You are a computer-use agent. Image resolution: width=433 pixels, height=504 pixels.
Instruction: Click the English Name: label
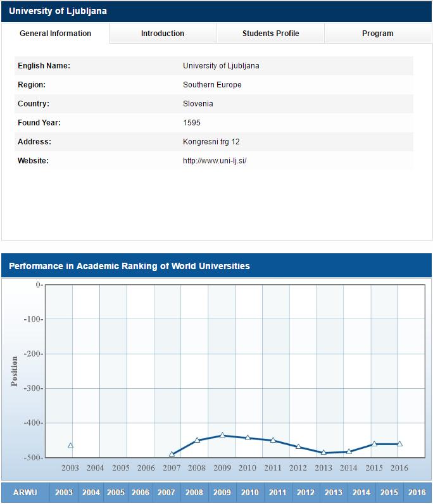click(x=44, y=66)
